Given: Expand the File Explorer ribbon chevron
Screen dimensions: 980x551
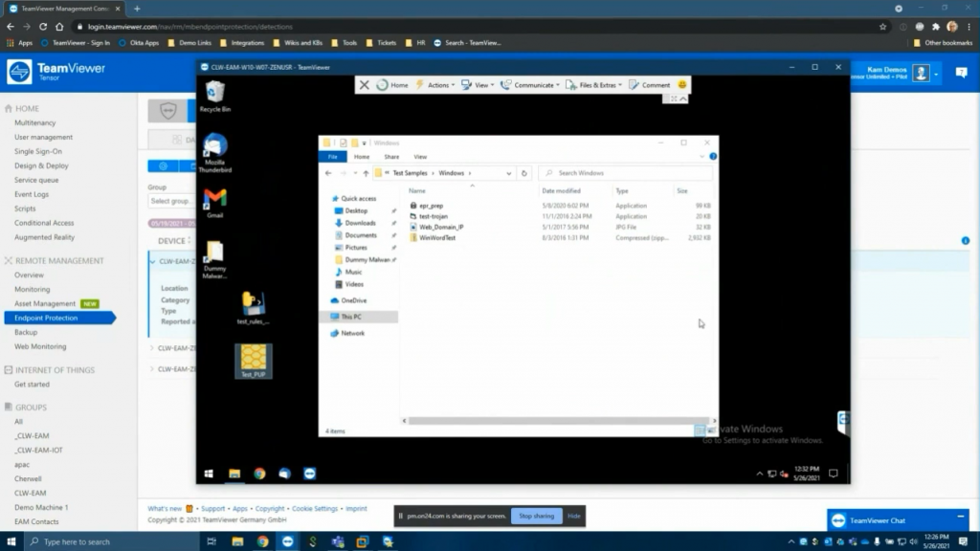Looking at the screenshot, I should [x=702, y=156].
